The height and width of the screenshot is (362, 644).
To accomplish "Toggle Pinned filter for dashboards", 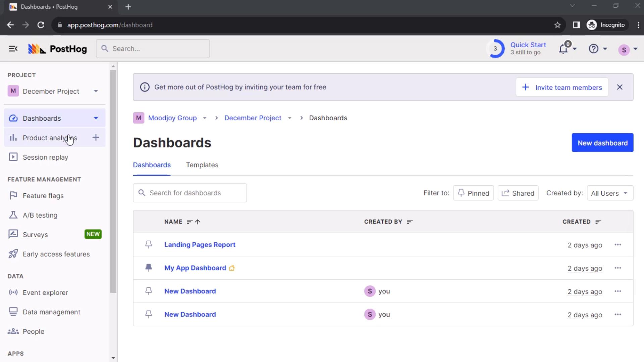I will [473, 193].
